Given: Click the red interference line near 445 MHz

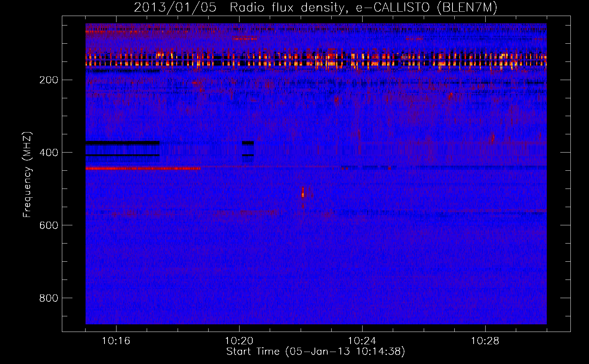Looking at the screenshot, I should pyautogui.click(x=143, y=169).
